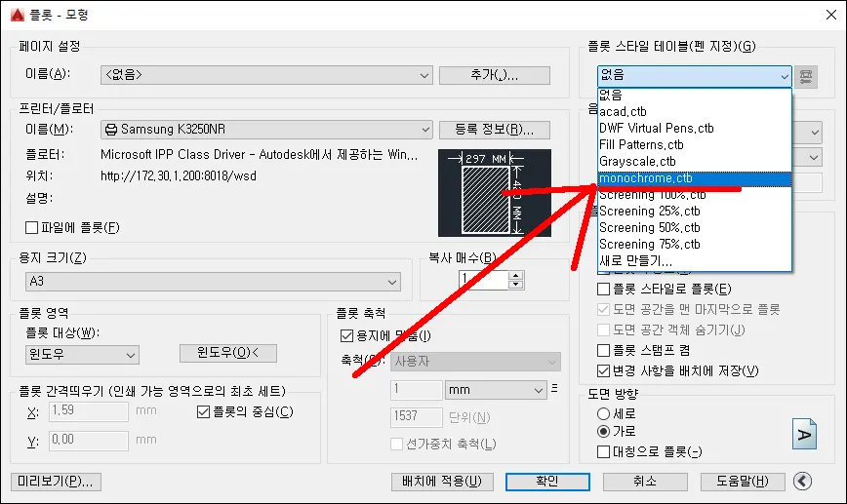Enable 플롯 스타일로 플롯 checkbox

[603, 289]
